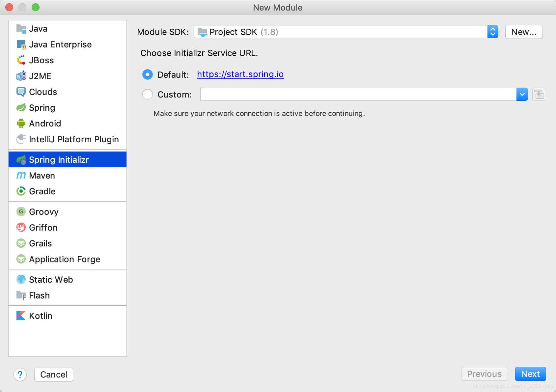Select the IntelliJ Platform Plugin icon
The image size is (556, 392).
[x=21, y=139]
